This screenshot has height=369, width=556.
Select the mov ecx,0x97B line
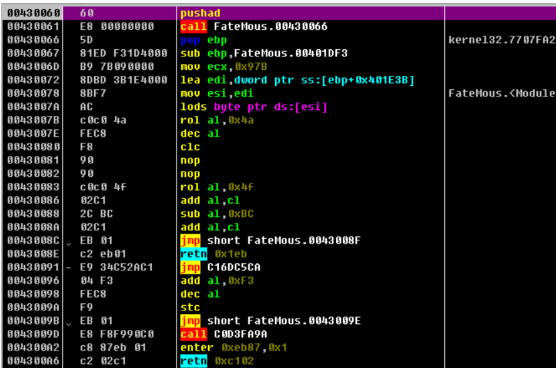[224, 67]
